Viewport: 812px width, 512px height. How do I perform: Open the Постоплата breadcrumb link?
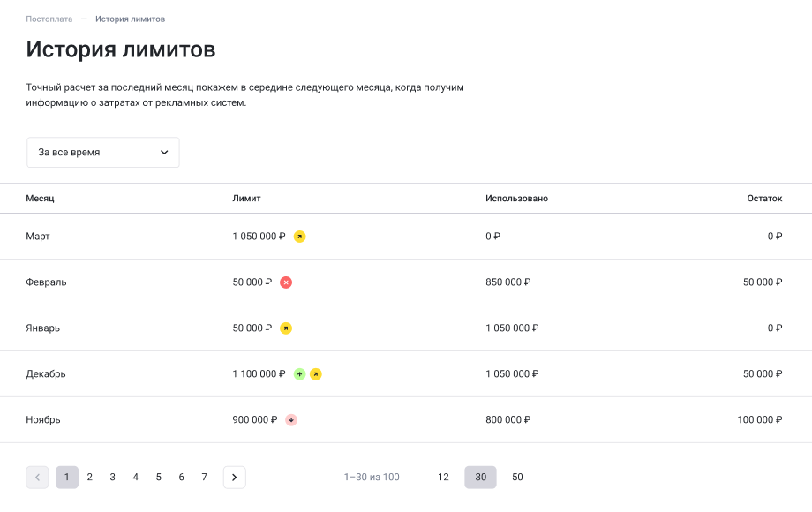click(49, 19)
